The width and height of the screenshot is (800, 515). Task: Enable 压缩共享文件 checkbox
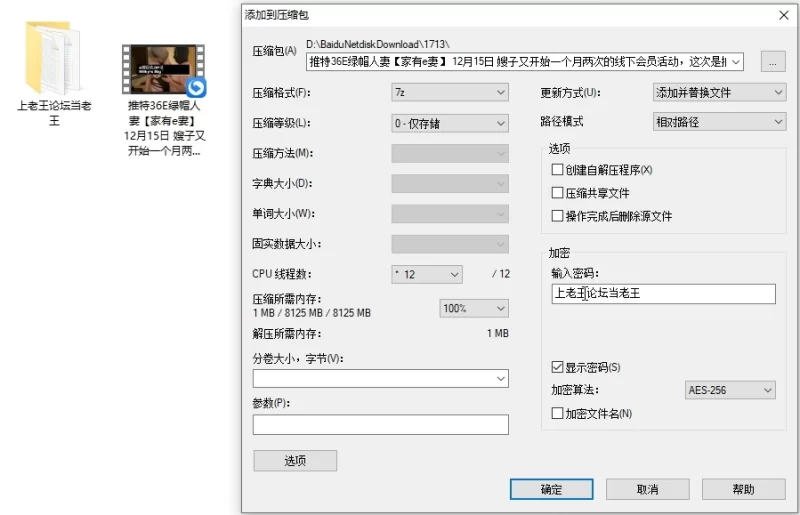coord(557,192)
